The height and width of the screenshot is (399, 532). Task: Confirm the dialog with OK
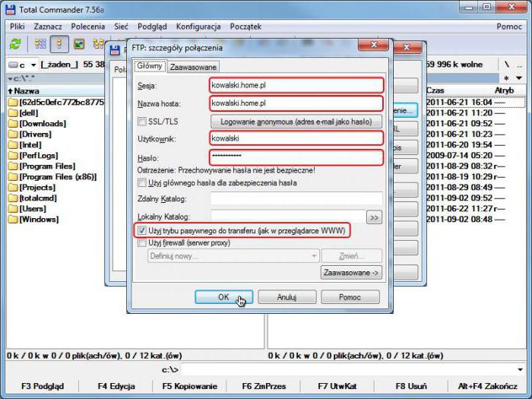pyautogui.click(x=223, y=297)
